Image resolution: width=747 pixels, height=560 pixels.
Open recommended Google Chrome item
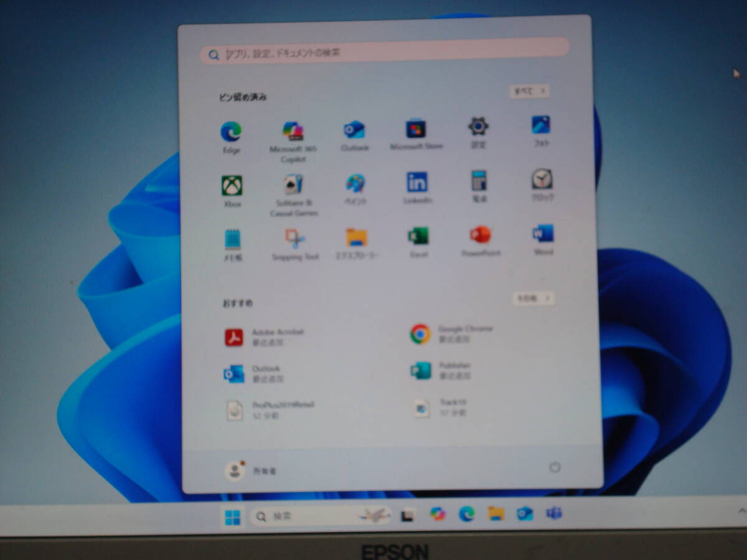point(452,334)
